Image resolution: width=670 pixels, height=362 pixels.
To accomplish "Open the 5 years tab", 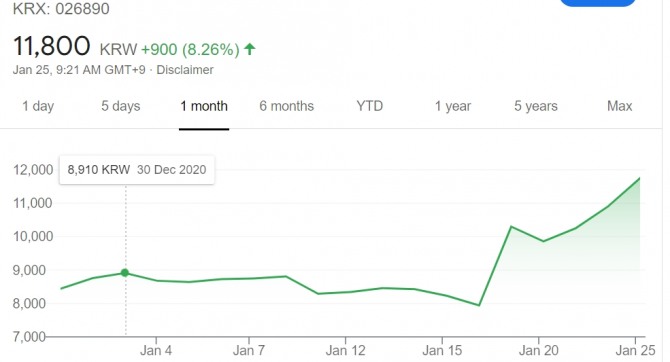I will point(536,106).
